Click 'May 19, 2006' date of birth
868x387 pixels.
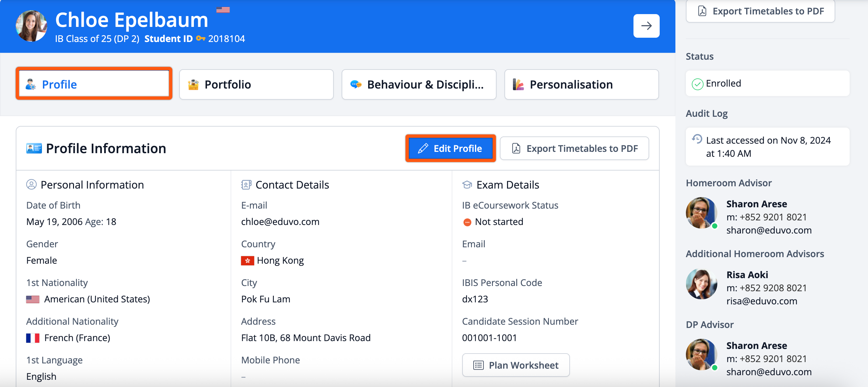pos(54,222)
